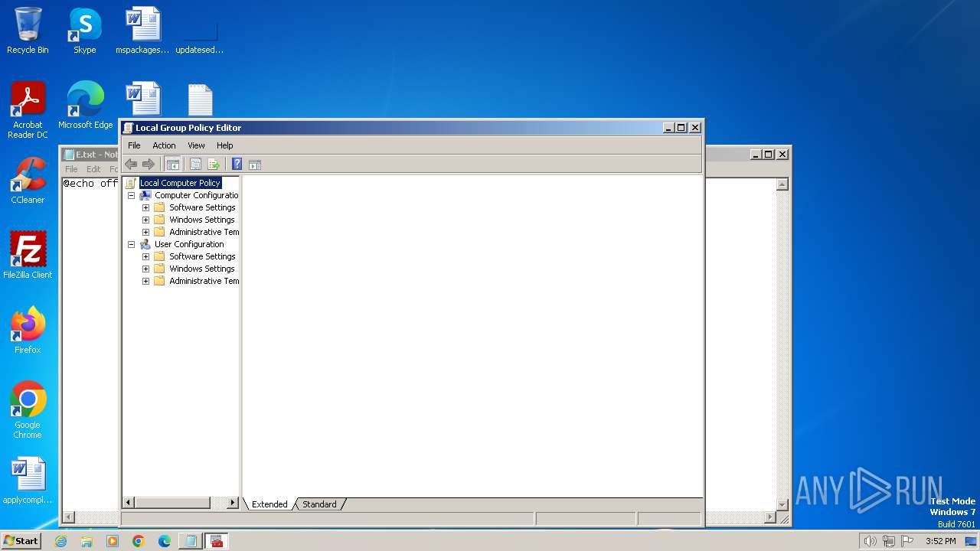Toggle Show/Hide Console Tree toolbar icon
Viewport: 980px width, 551px height.
173,164
